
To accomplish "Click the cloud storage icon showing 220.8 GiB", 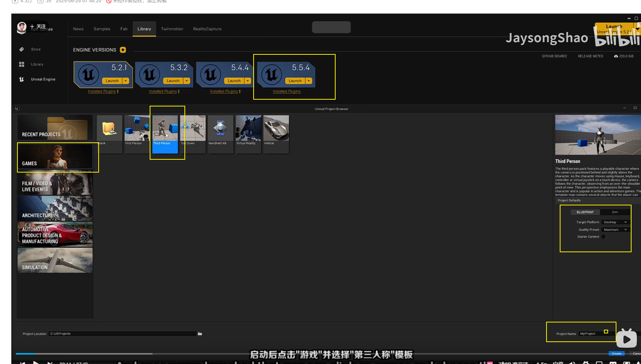I will pos(616,56).
